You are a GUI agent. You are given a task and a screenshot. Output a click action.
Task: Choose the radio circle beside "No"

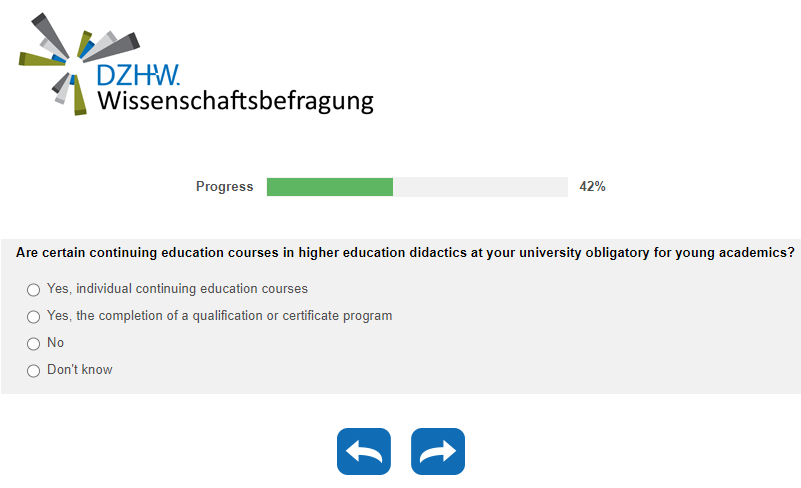tap(34, 344)
